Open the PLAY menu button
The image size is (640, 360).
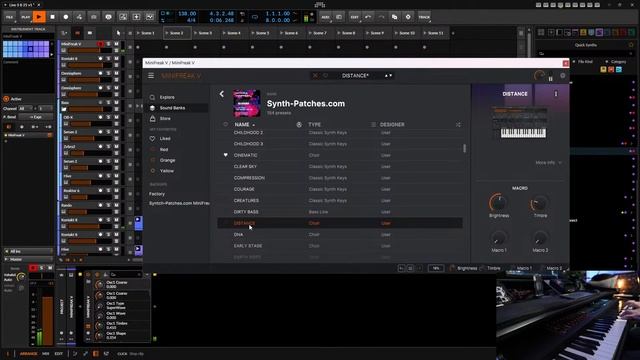coord(25,17)
